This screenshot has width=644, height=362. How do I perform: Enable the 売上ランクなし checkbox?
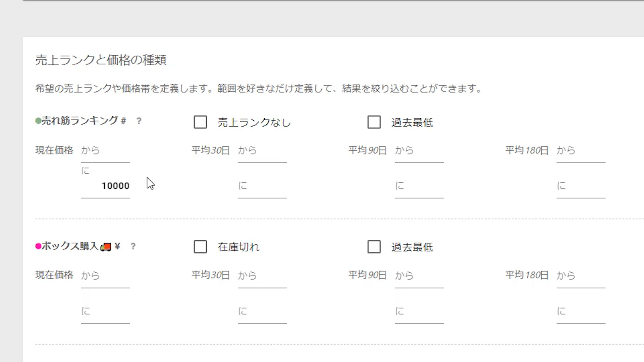pos(200,122)
